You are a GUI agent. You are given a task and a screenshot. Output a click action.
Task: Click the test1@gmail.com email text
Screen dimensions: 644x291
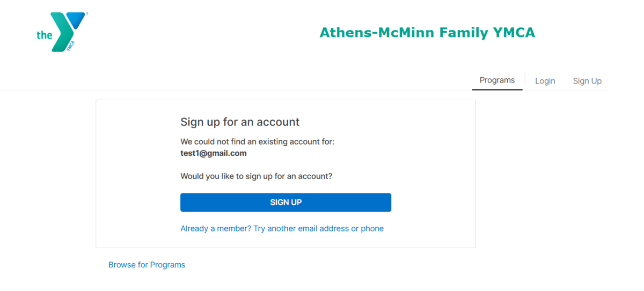214,153
